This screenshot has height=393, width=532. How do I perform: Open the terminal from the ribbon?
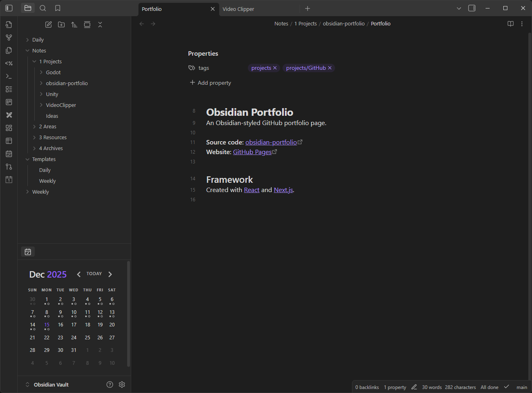tap(9, 76)
